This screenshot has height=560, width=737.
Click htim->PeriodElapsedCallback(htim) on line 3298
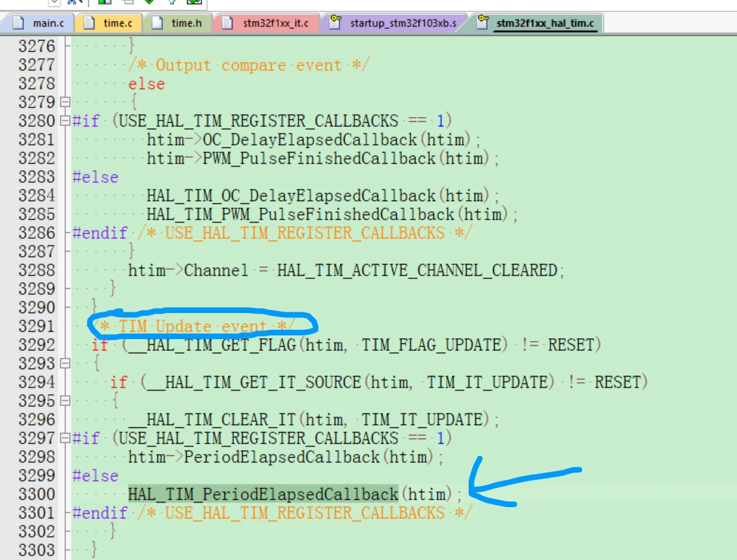pyautogui.click(x=285, y=457)
